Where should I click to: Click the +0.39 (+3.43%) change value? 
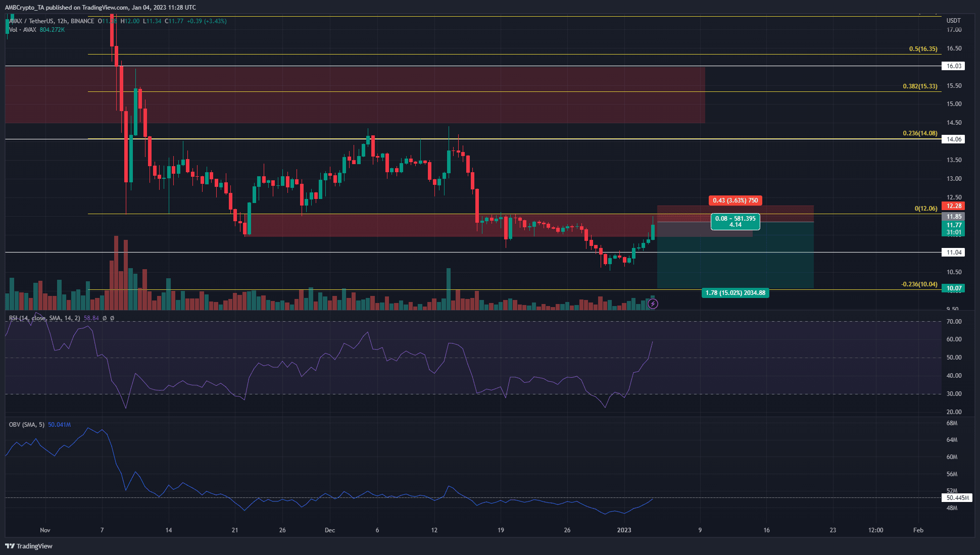pos(207,21)
